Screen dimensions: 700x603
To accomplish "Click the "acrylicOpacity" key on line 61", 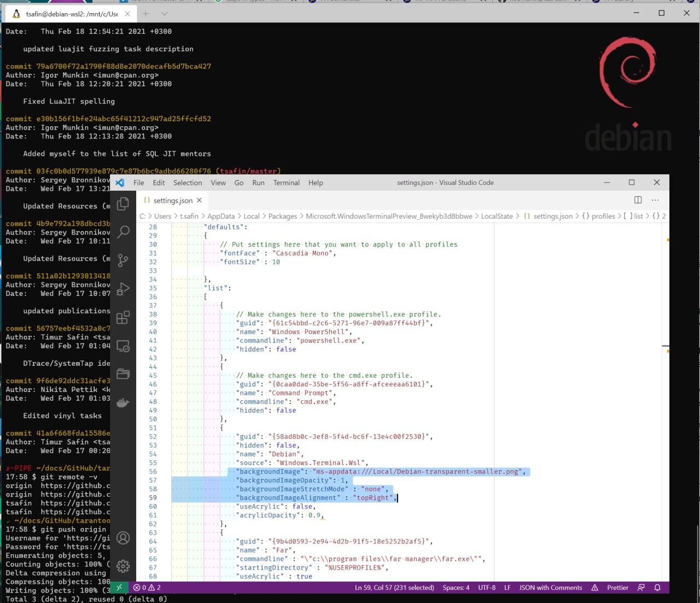I will [x=266, y=516].
